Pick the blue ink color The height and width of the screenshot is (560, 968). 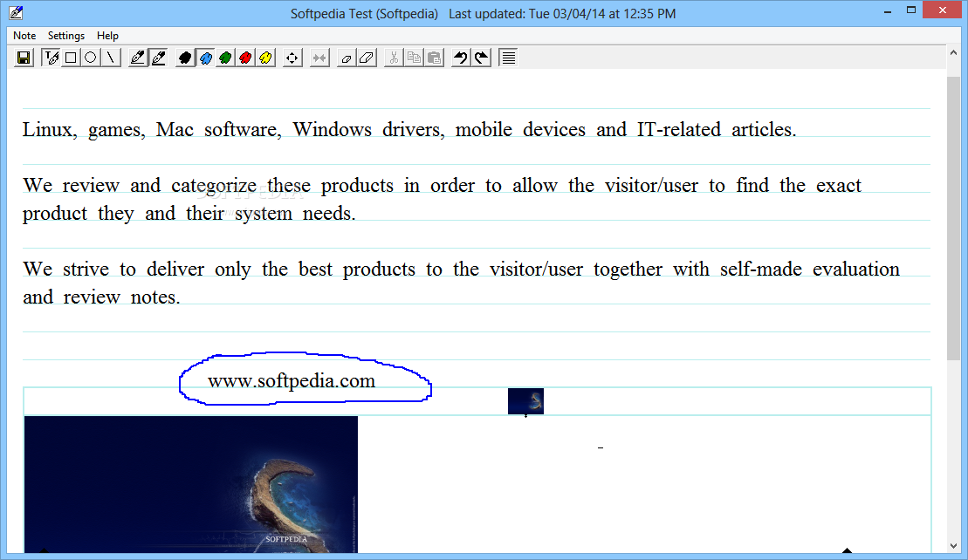206,58
